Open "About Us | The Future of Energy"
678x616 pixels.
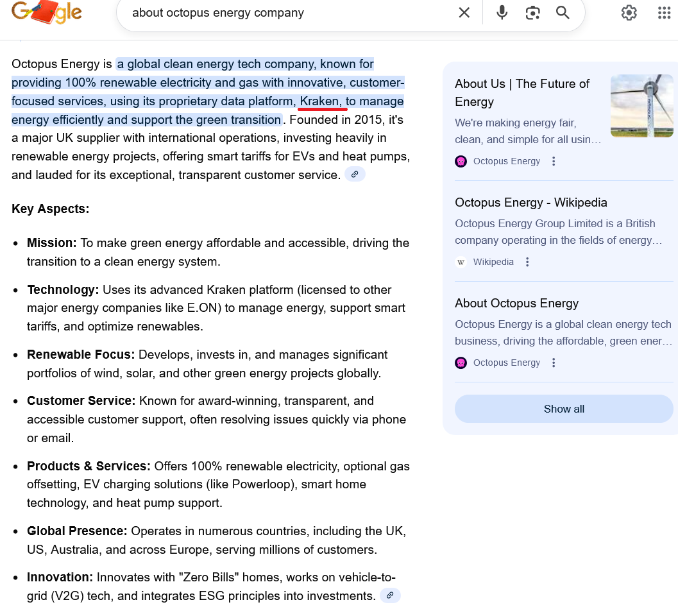click(x=521, y=92)
